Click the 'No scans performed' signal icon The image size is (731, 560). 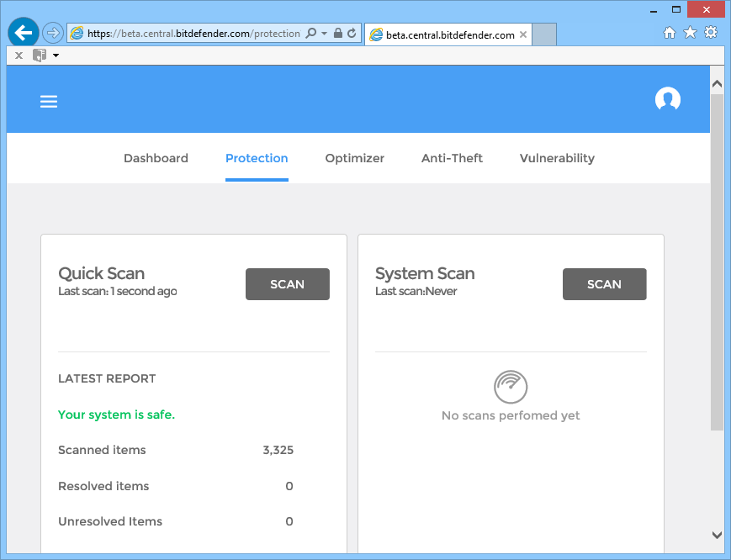pos(510,385)
